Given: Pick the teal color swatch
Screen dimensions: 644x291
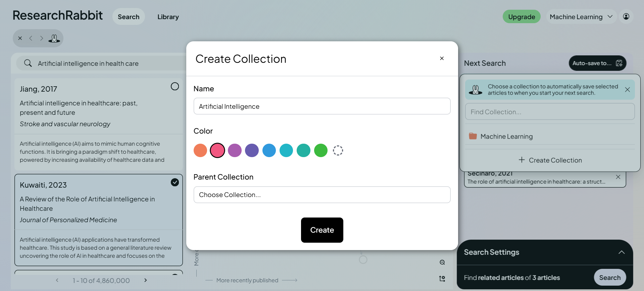Looking at the screenshot, I should (303, 150).
